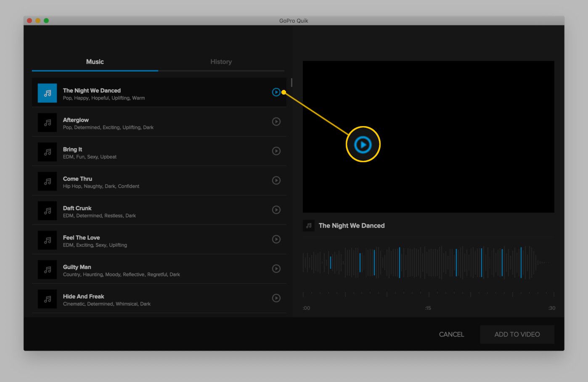The height and width of the screenshot is (382, 588).
Task: Click the black video preview area
Action: (428, 137)
